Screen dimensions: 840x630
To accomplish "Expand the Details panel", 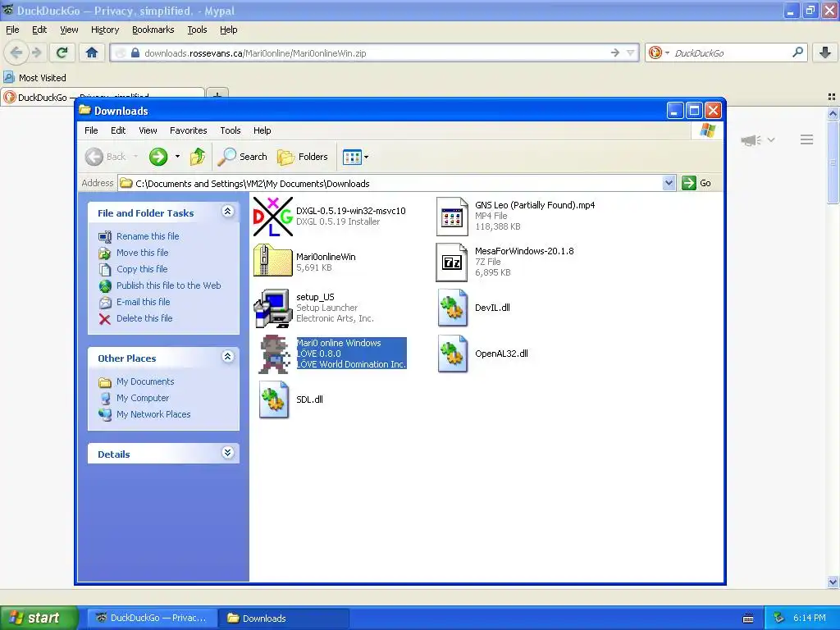I will click(x=228, y=453).
